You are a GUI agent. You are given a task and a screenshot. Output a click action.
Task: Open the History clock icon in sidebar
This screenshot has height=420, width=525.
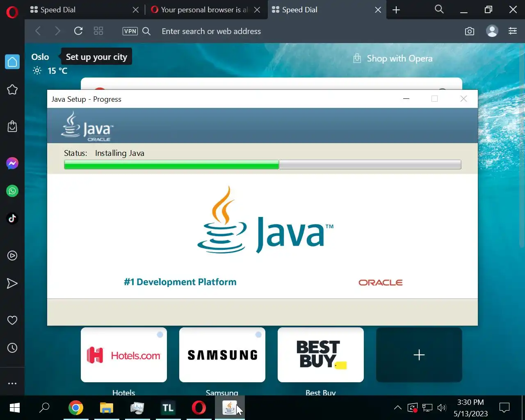12,348
